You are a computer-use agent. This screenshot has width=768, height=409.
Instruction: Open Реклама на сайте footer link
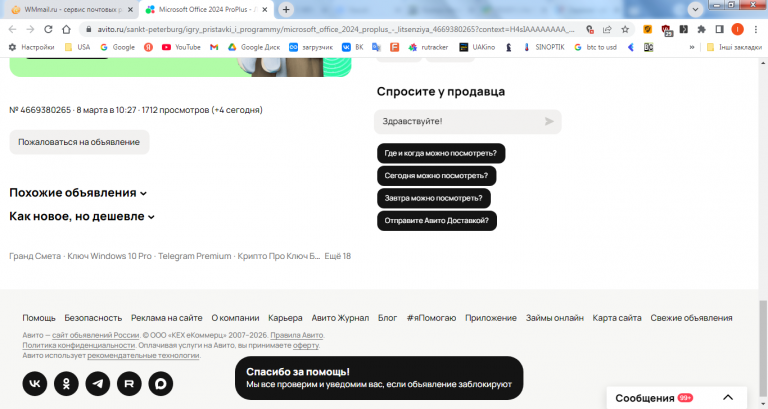pyautogui.click(x=167, y=318)
